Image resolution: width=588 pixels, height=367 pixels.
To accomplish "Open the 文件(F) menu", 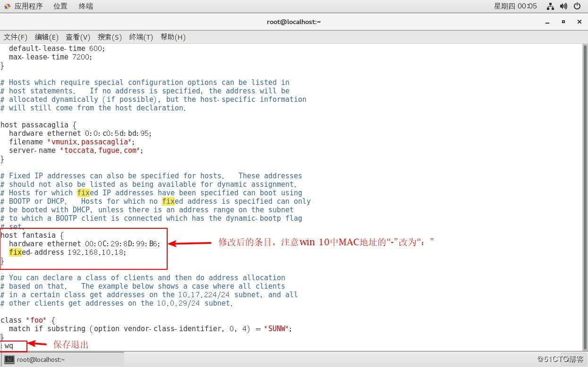I will [x=16, y=37].
